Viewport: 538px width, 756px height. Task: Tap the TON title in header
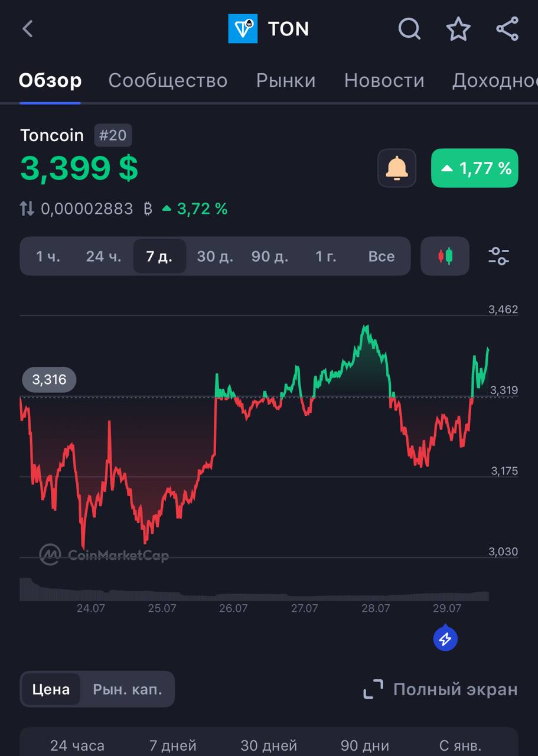coord(288,29)
